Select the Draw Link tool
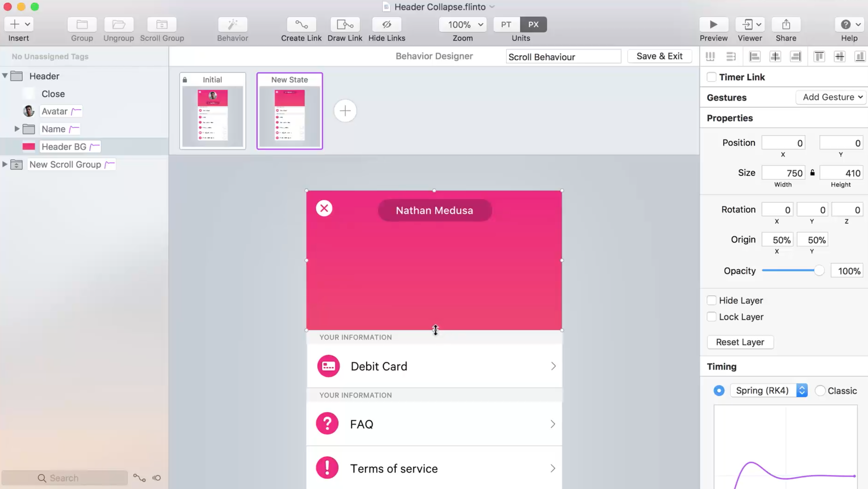The width and height of the screenshot is (868, 489). (345, 25)
